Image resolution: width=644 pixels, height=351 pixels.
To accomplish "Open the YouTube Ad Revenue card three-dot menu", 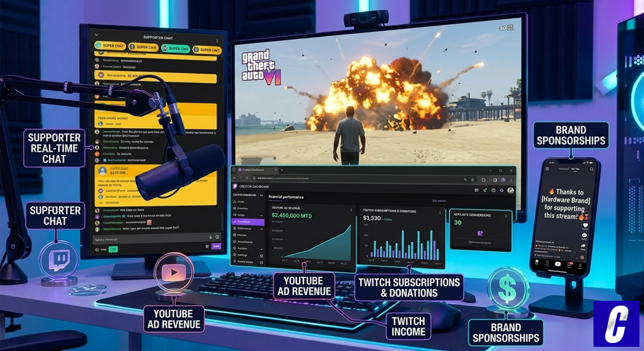I will (x=351, y=210).
